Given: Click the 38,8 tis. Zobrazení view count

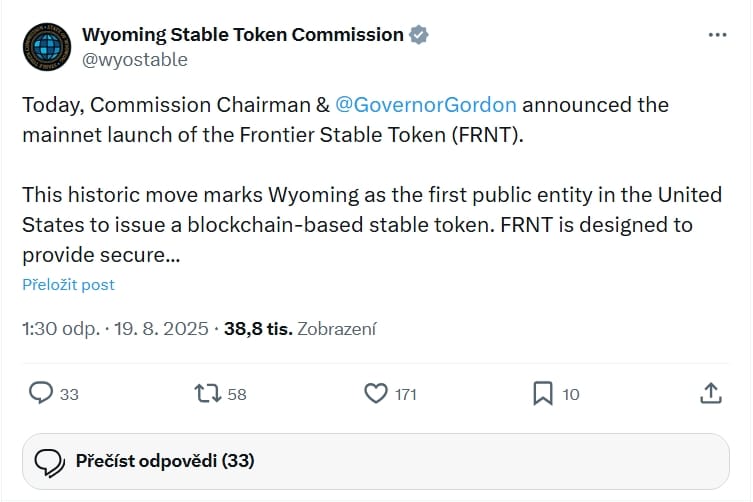Looking at the screenshot, I should point(300,328).
